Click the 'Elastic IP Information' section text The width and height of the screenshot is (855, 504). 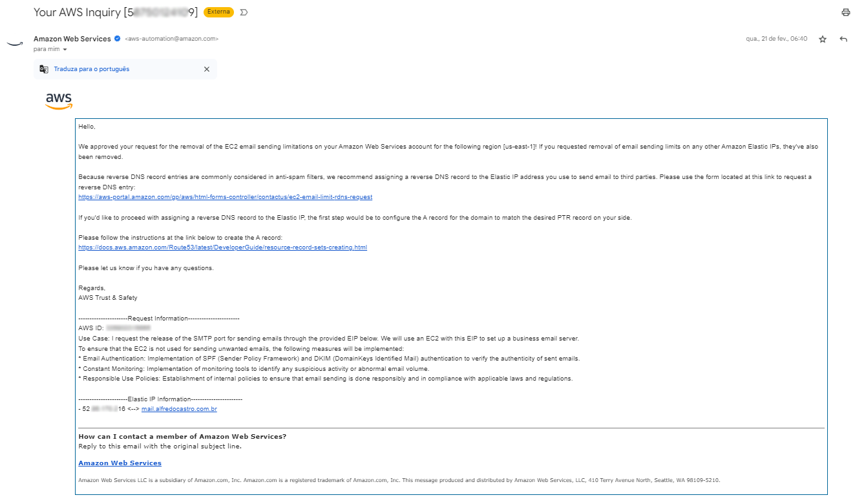click(160, 399)
